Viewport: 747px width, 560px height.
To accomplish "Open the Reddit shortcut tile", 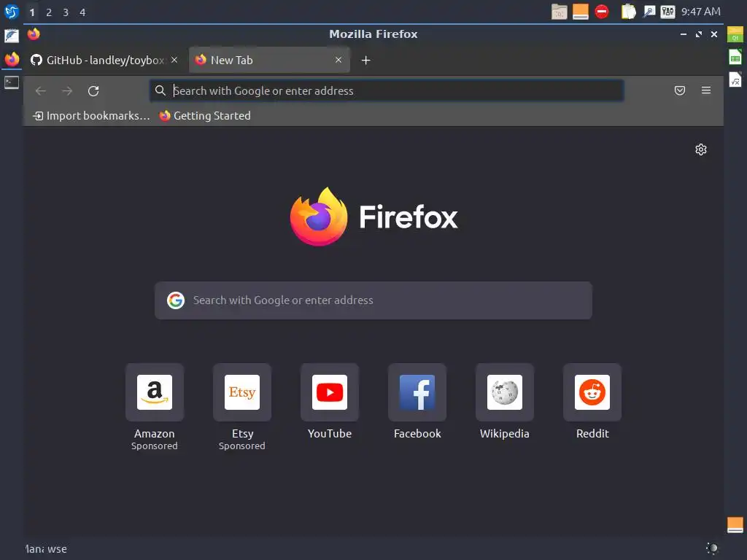I will (592, 392).
